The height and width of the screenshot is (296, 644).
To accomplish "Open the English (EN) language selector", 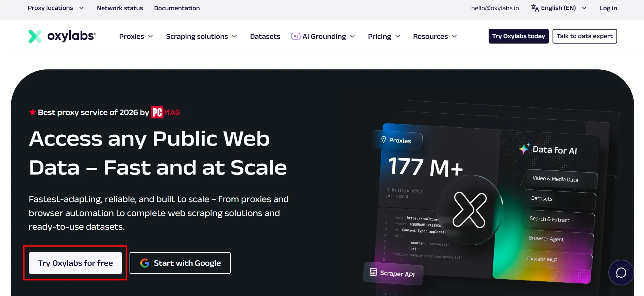I will point(559,8).
